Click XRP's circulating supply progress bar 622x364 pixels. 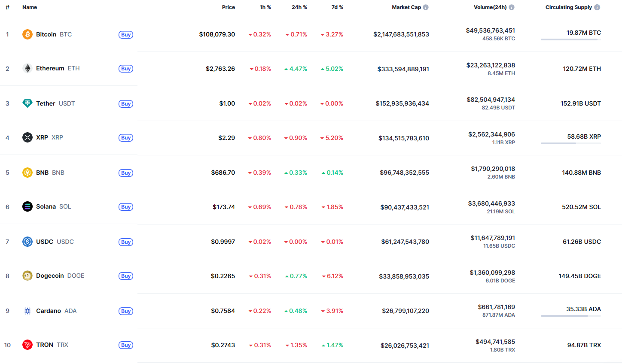[x=571, y=143]
